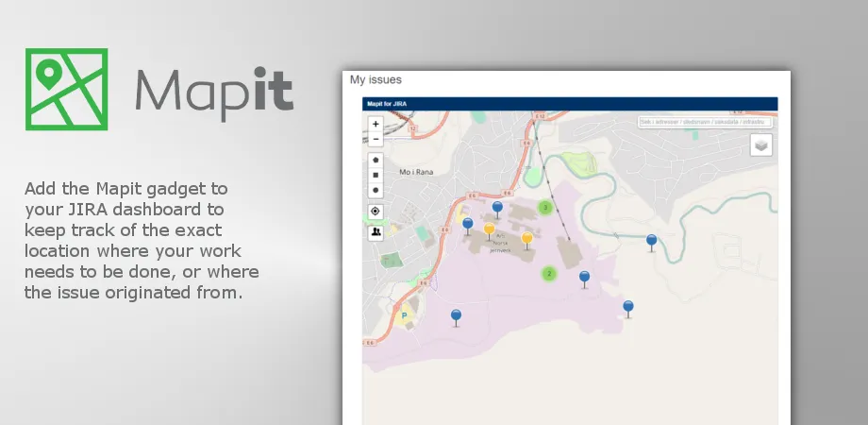Click the locate-me crosshair icon

coord(376,212)
